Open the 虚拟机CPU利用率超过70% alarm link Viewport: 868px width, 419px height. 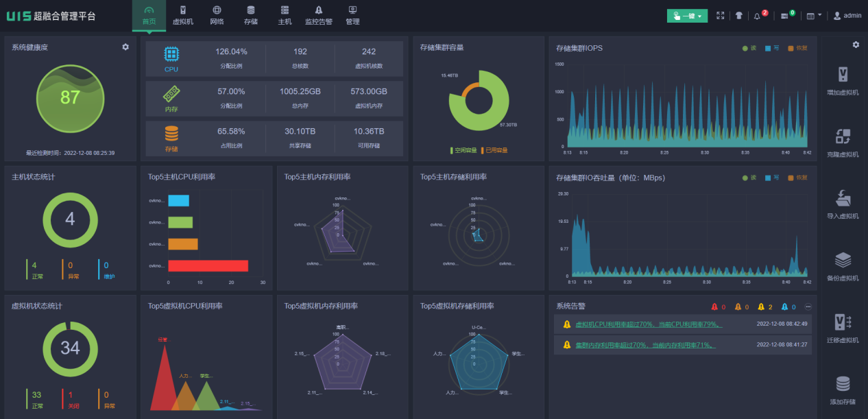click(648, 324)
